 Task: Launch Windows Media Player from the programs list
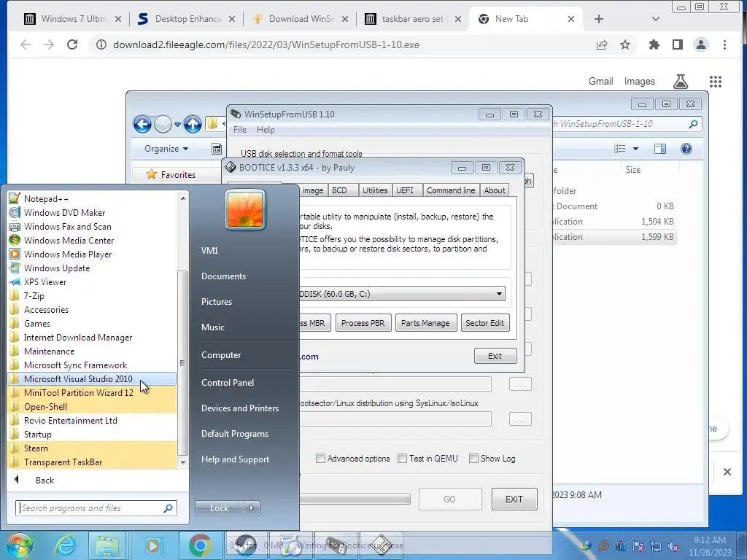point(68,254)
